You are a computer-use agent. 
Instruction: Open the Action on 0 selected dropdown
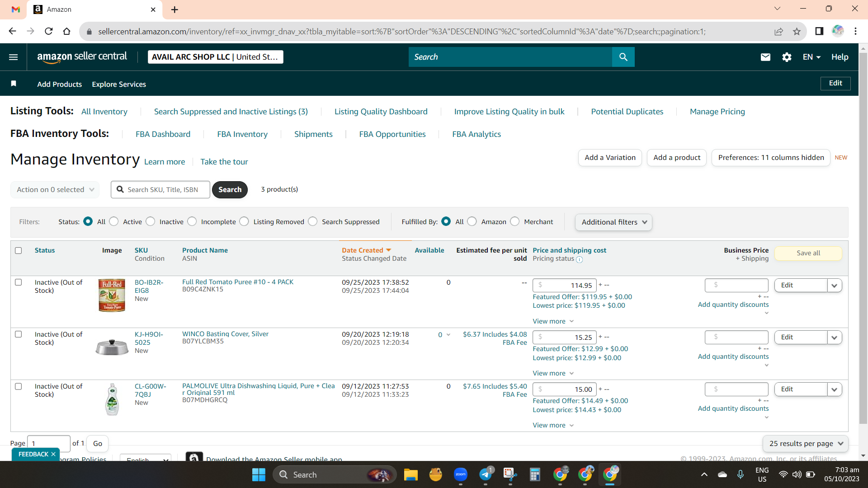coord(55,190)
